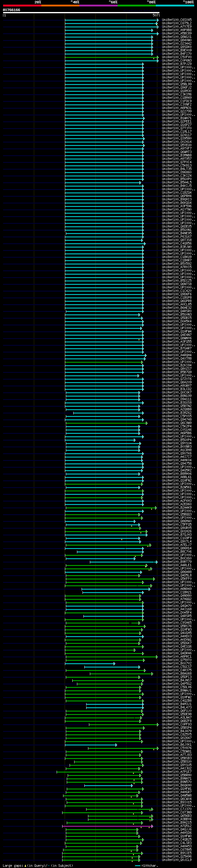Viewport: 197px width, 868px height.
Task: Open hit UniRef100_B7PJZ9
Action: (177, 64)
